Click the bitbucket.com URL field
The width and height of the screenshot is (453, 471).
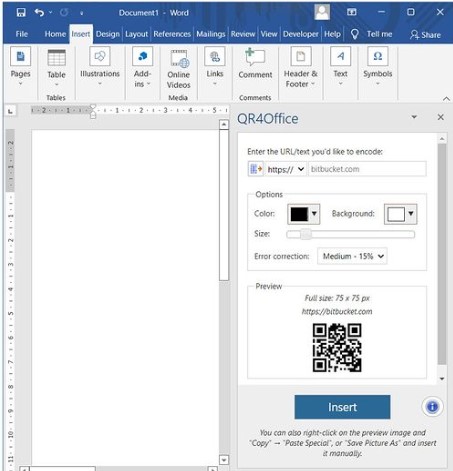367,169
